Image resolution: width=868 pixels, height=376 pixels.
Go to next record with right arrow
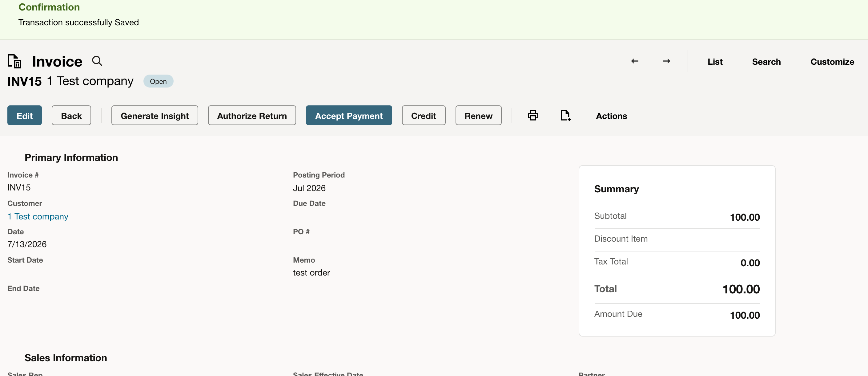click(x=666, y=61)
